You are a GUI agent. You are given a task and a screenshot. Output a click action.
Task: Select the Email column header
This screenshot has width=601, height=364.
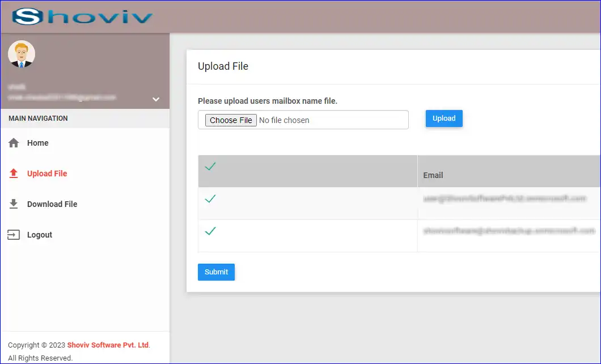(x=433, y=175)
